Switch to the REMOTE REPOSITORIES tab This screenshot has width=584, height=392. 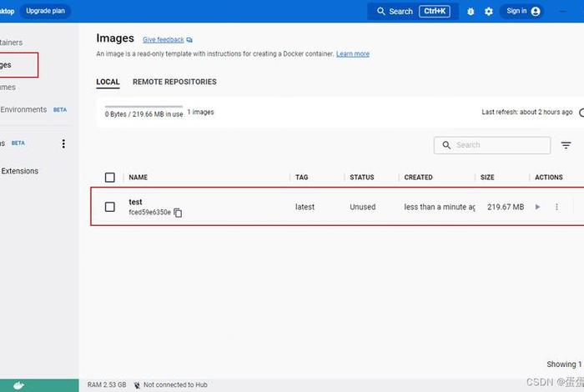(174, 82)
